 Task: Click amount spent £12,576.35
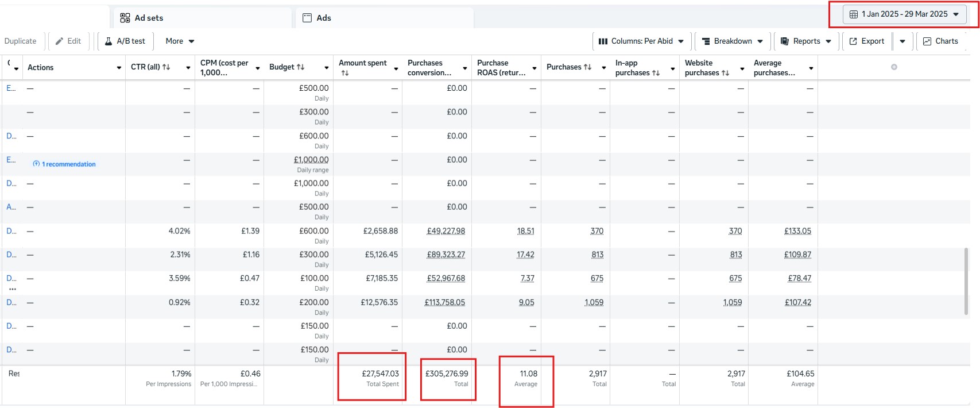coord(379,302)
